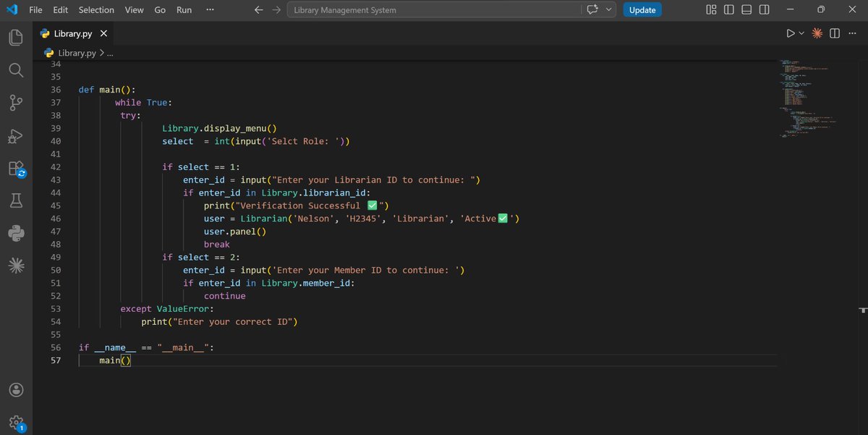Click 'user.panel()' on line 47

(235, 232)
